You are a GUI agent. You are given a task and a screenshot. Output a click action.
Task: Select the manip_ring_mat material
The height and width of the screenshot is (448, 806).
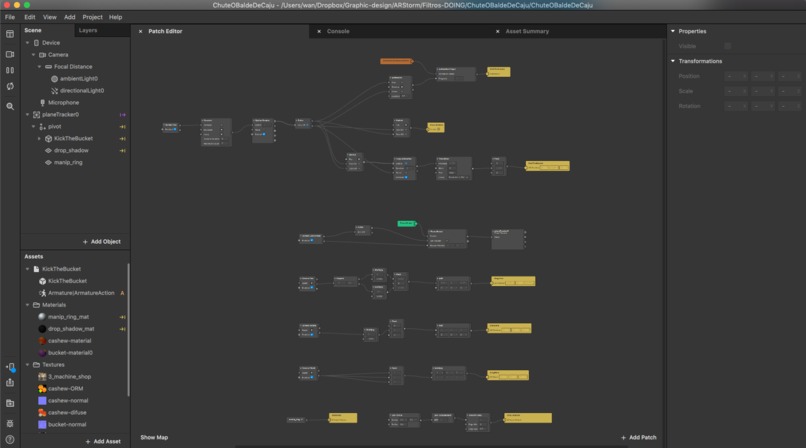68,317
